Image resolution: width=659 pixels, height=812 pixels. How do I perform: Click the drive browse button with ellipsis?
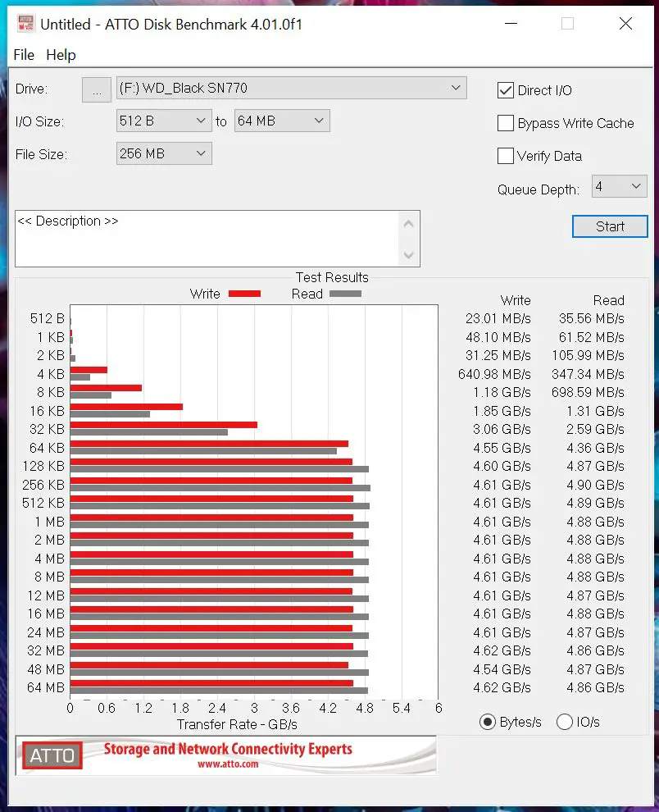[x=97, y=89]
